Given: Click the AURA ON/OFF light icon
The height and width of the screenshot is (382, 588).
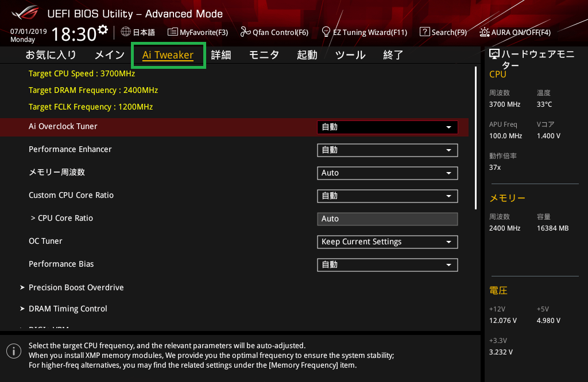Looking at the screenshot, I should point(485,32).
